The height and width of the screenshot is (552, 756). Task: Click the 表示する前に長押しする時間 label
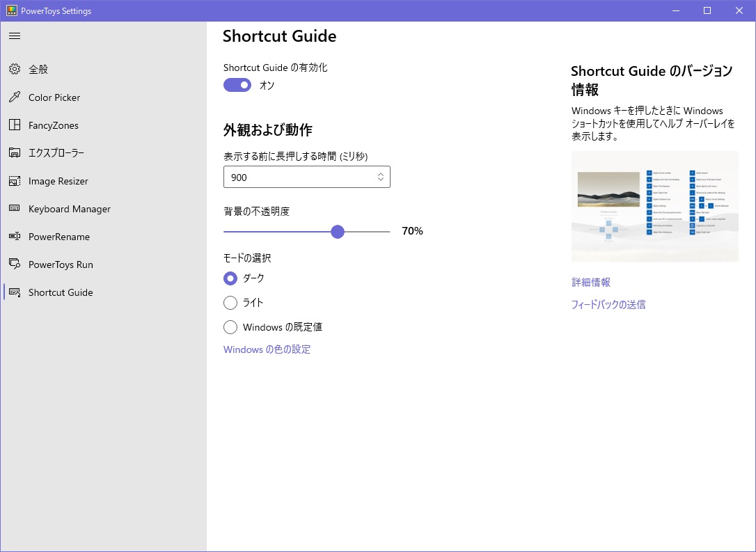pos(296,156)
